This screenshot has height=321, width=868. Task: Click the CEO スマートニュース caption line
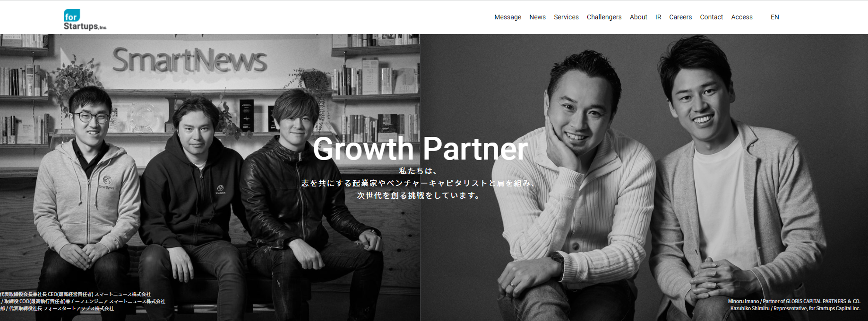point(76,294)
